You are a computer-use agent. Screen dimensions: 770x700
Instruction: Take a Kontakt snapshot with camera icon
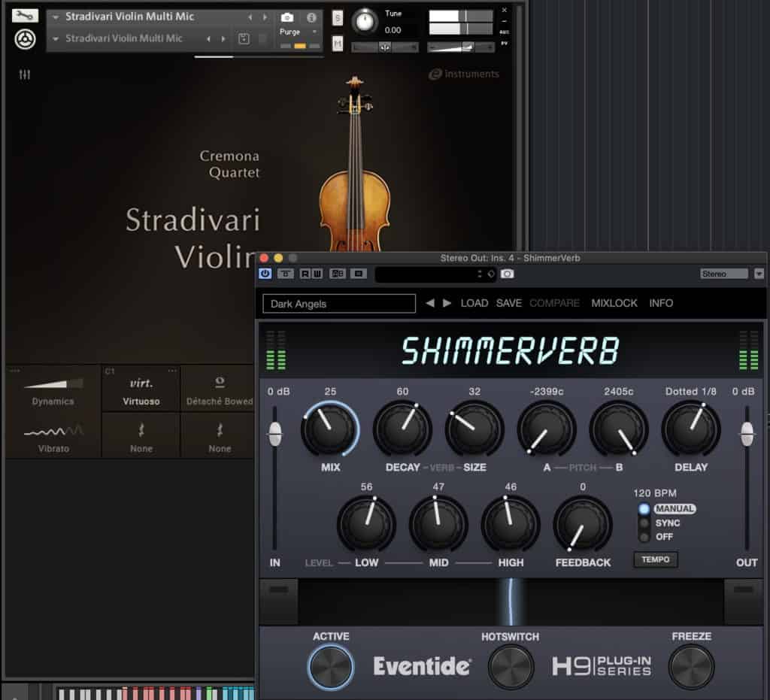[x=287, y=18]
